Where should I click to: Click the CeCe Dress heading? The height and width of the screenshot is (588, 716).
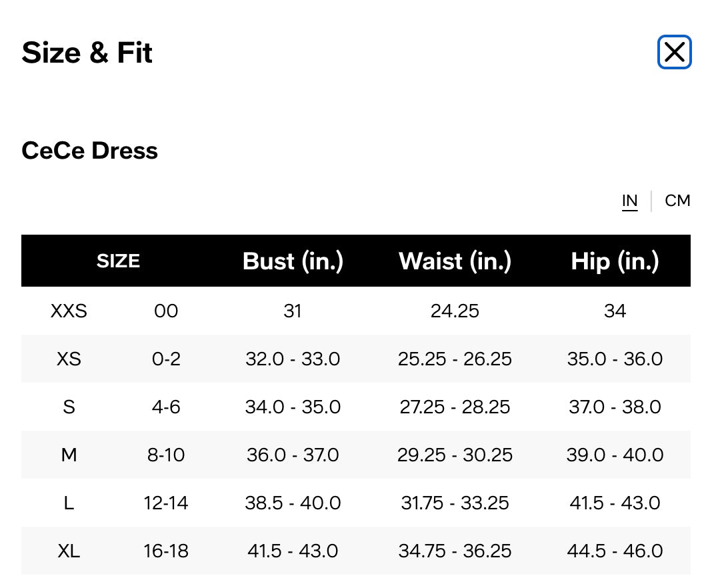coord(90,151)
